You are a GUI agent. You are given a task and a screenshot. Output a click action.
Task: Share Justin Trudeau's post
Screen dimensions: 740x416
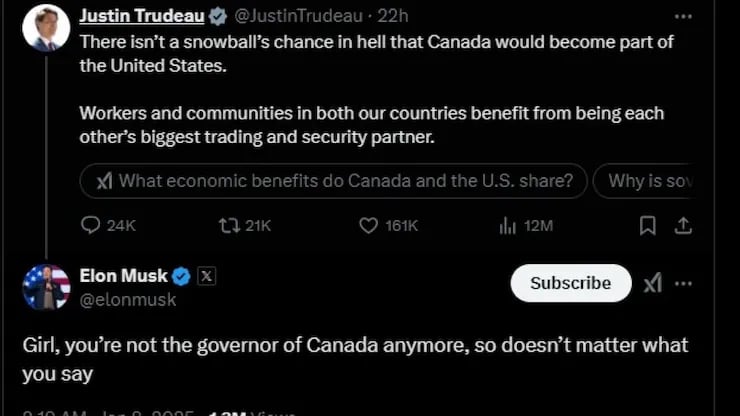(684, 226)
